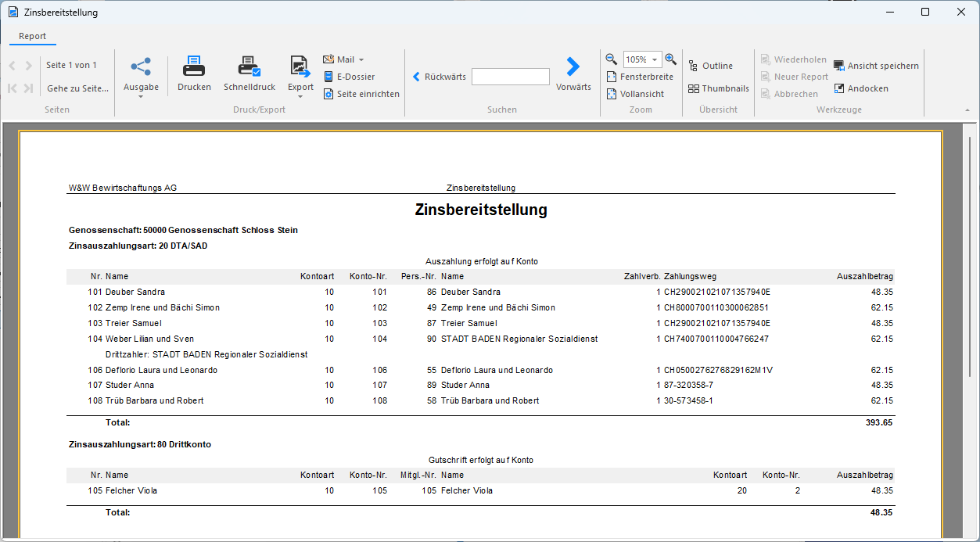Jump to last page icon
Image resolution: width=980 pixels, height=542 pixels.
(29, 88)
